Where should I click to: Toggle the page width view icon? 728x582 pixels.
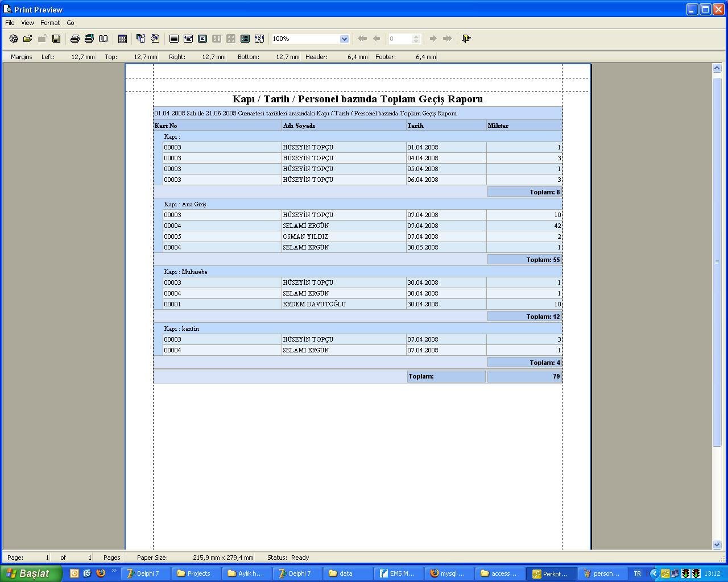pyautogui.click(x=188, y=39)
